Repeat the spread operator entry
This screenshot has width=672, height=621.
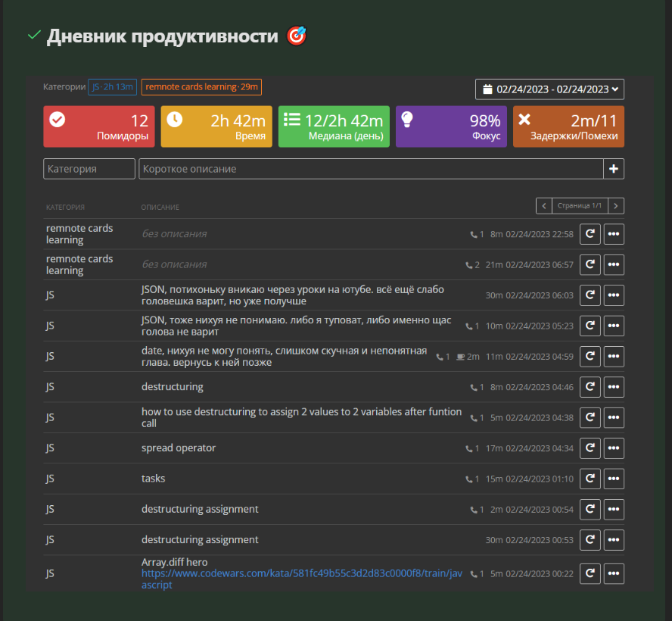click(x=590, y=448)
